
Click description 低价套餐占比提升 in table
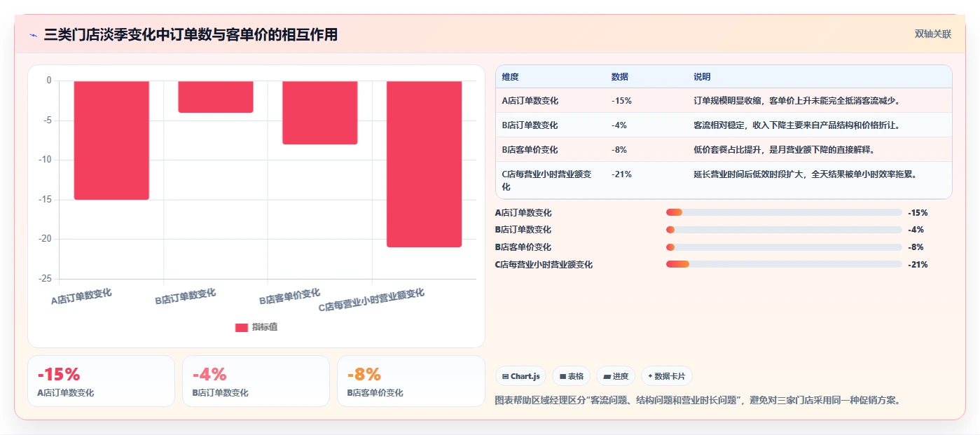784,149
